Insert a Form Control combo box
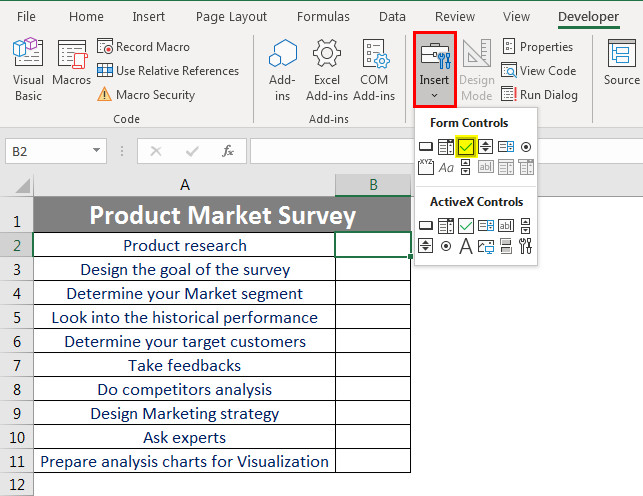This screenshot has width=643, height=496. (446, 147)
